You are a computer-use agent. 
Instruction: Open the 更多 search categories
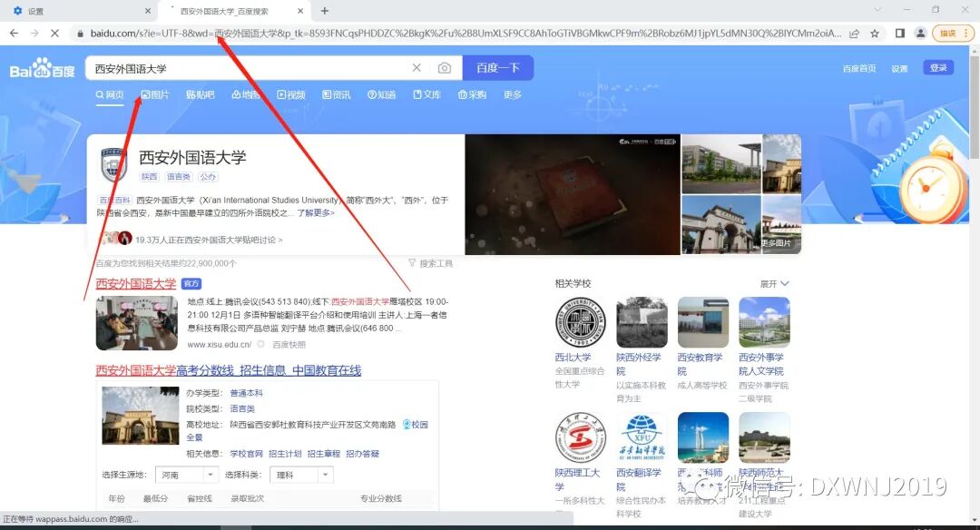[513, 95]
